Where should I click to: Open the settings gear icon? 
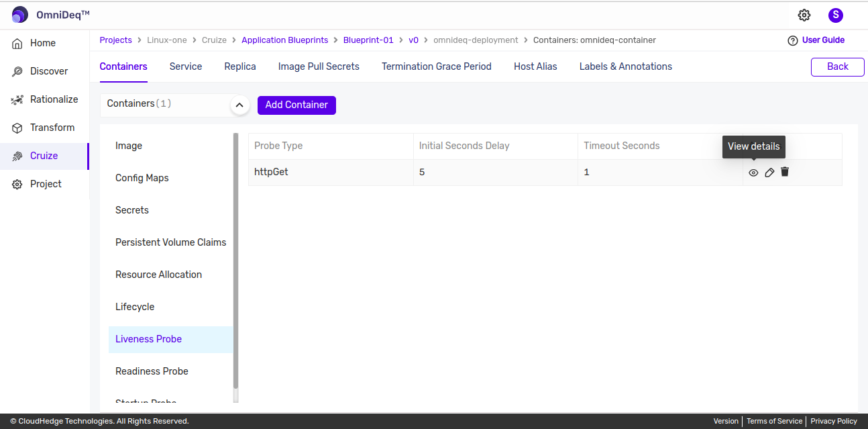click(804, 15)
